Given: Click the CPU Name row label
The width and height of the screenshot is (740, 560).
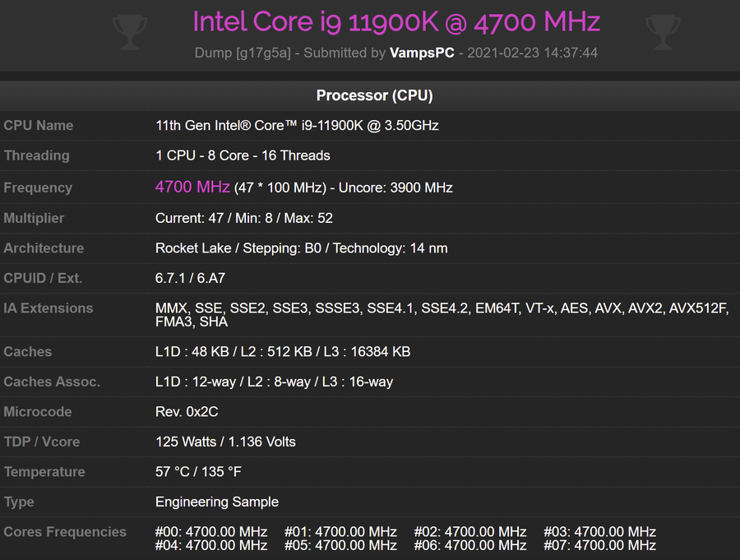Looking at the screenshot, I should point(39,126).
